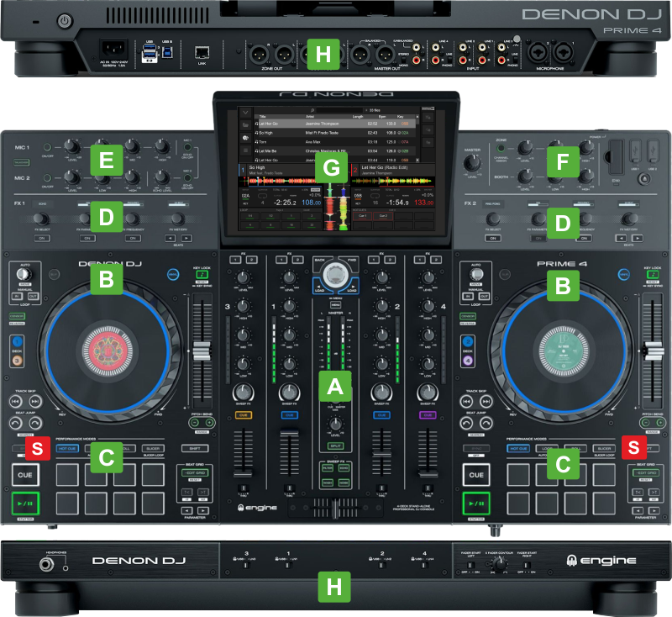Tap Pitch Bend minus on left deck
The height and width of the screenshot is (617, 672).
tap(195, 423)
